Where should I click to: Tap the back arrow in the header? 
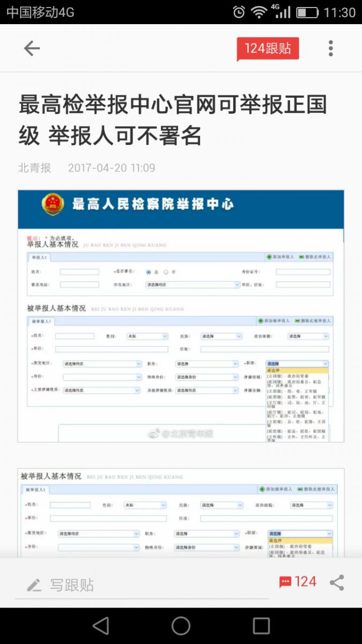(32, 48)
